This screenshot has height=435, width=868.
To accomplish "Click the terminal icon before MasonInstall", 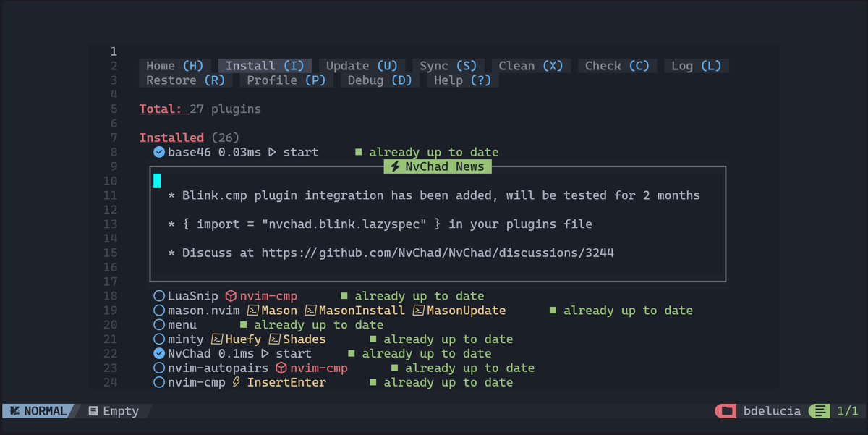I will point(310,311).
